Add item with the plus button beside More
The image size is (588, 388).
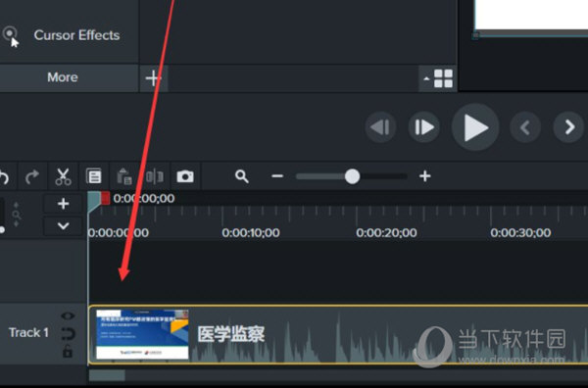coord(154,78)
